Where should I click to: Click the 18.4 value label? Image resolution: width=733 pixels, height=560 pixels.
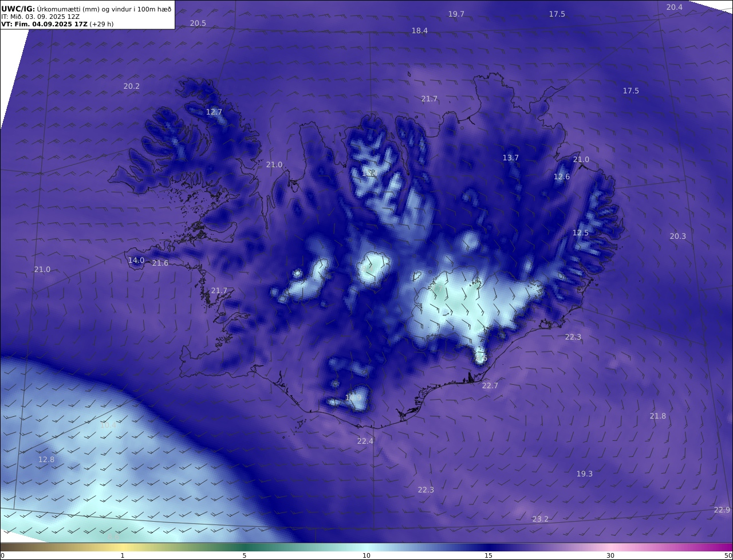(419, 30)
